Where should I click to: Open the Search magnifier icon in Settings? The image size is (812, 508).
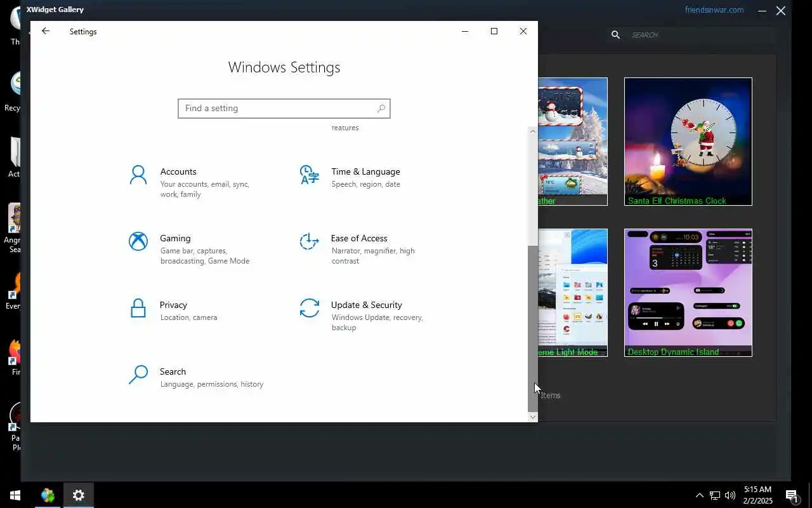click(x=138, y=375)
